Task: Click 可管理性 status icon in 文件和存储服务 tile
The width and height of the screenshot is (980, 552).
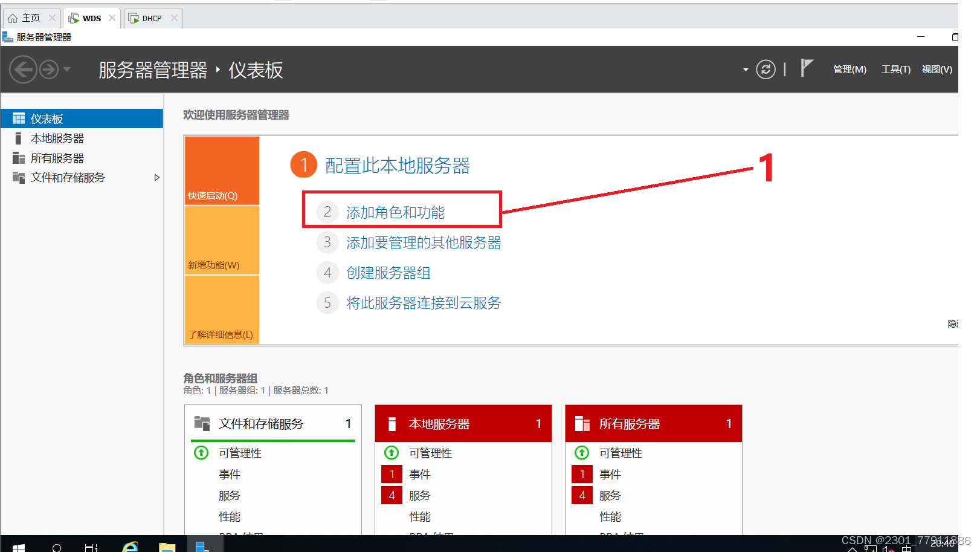Action: [201, 452]
